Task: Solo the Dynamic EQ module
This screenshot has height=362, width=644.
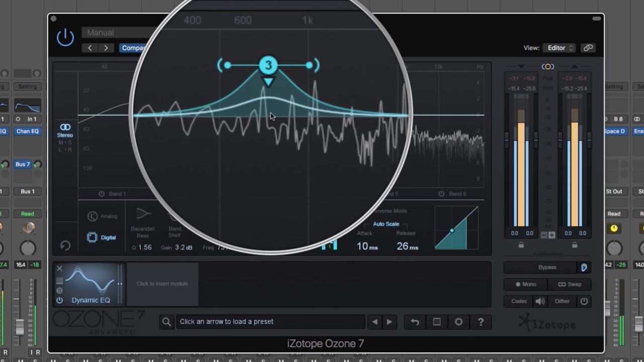Action: click(59, 291)
